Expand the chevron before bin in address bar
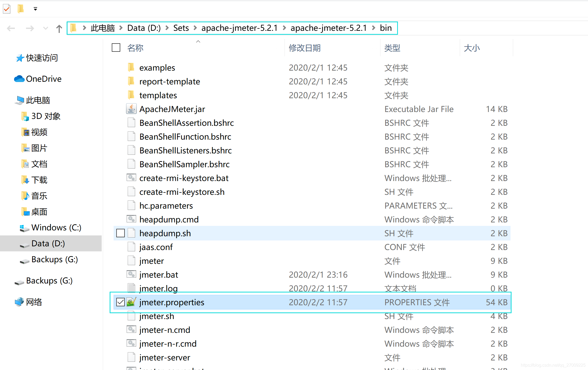Screen dimensions: 588x370 (x=374, y=28)
